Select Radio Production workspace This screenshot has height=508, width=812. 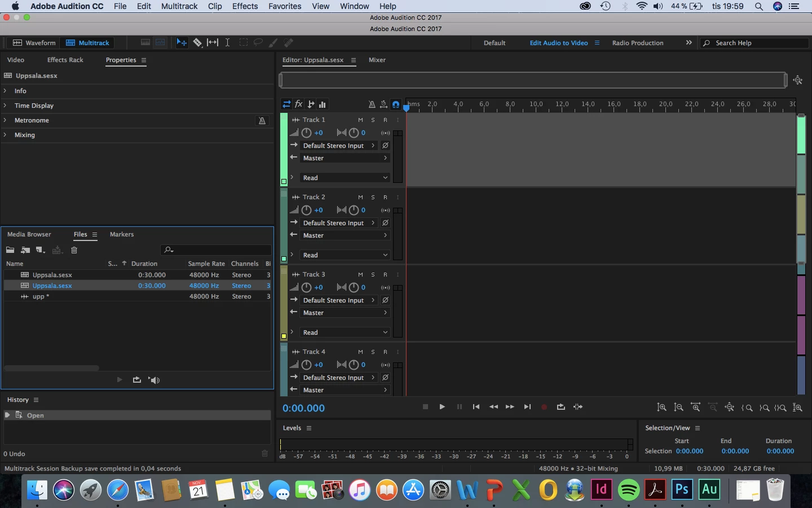click(x=638, y=43)
